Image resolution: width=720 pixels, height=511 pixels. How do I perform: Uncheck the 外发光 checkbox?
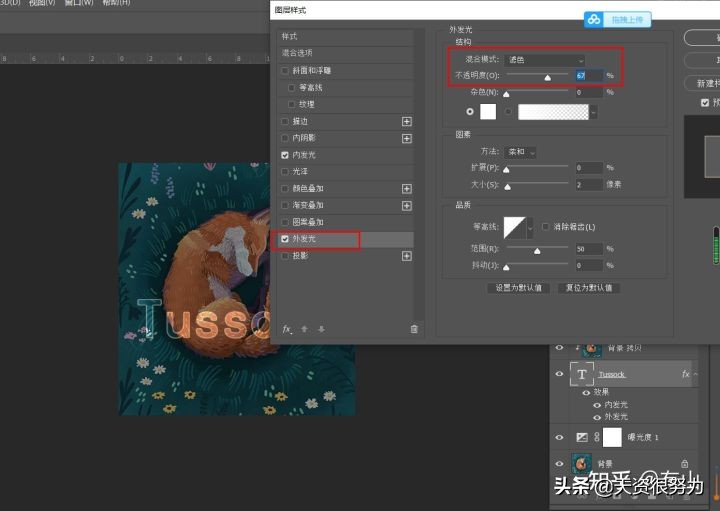point(285,239)
